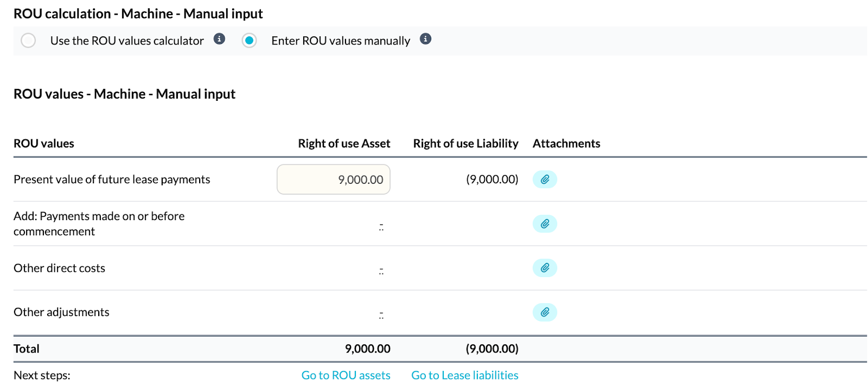
Task: Focus the Present value Right of use Asset field
Action: (334, 180)
